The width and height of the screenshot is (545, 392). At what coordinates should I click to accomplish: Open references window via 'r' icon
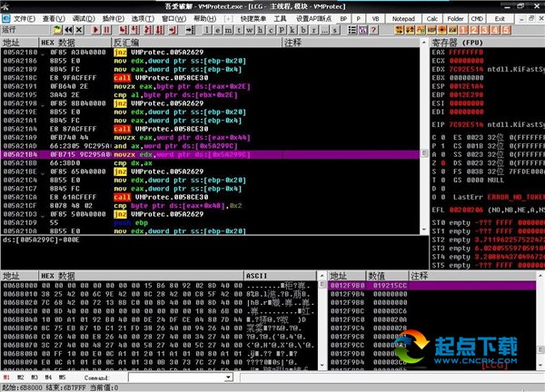[313, 30]
